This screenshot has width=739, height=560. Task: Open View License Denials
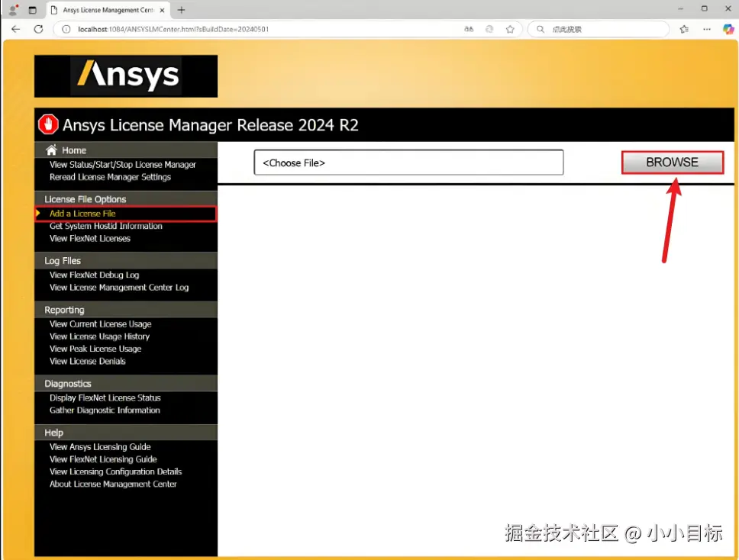[88, 361]
